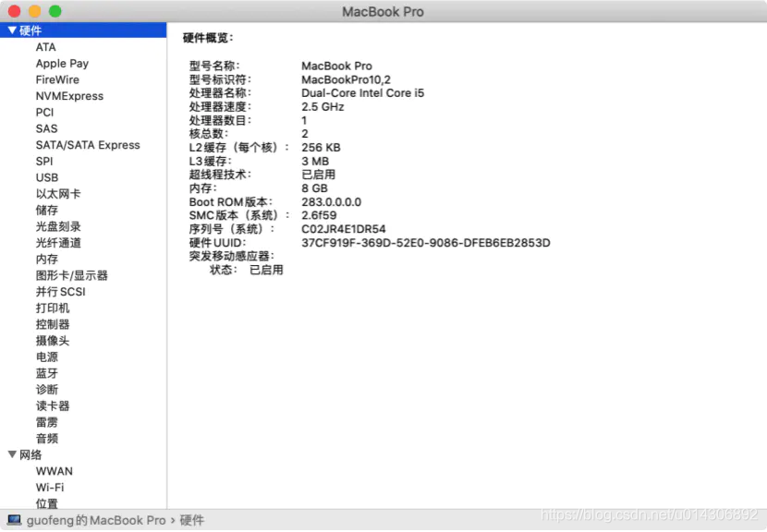767x532 pixels.
Task: Maximize window with green button
Action: [55, 11]
